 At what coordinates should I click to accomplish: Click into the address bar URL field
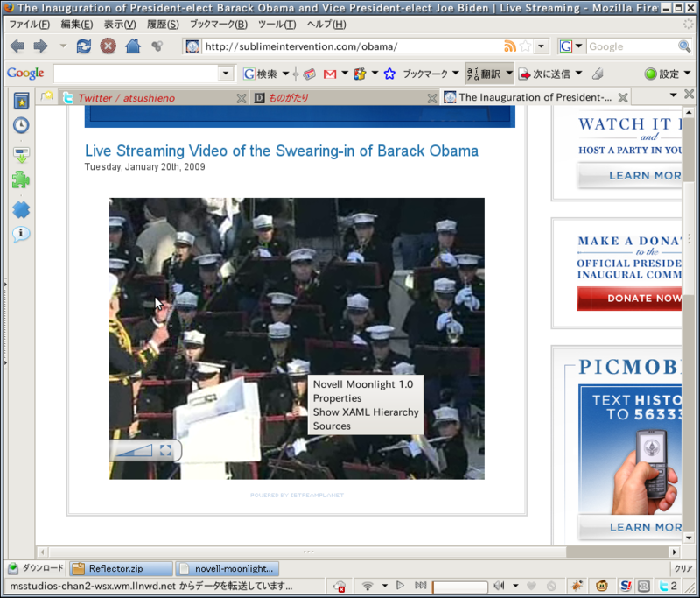[x=352, y=46]
